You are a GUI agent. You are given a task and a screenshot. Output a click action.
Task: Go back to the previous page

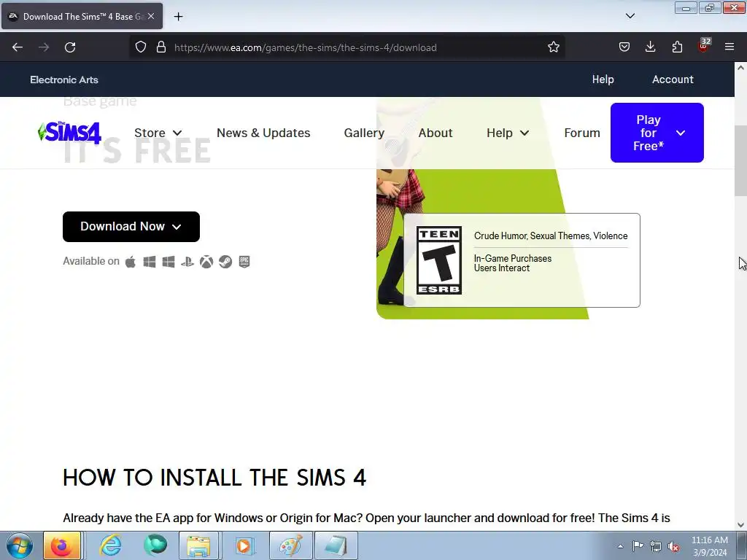(x=18, y=47)
